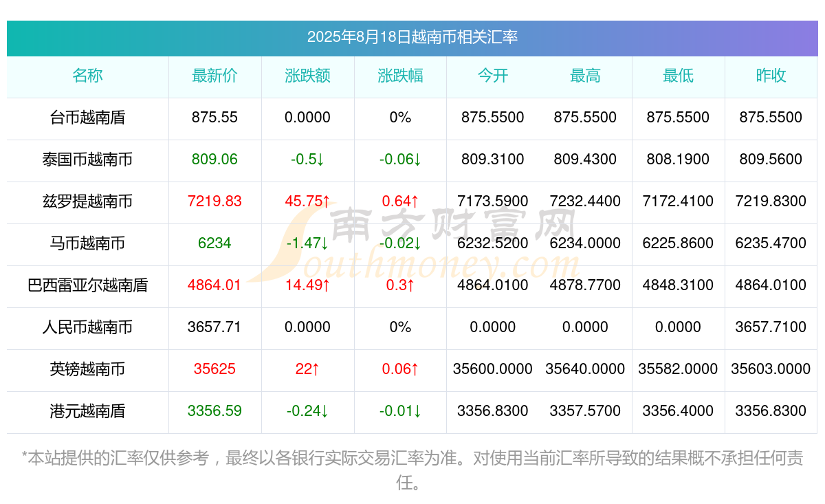This screenshot has width=825, height=504.
Task: Select the 最新价 column header
Action: [x=214, y=76]
